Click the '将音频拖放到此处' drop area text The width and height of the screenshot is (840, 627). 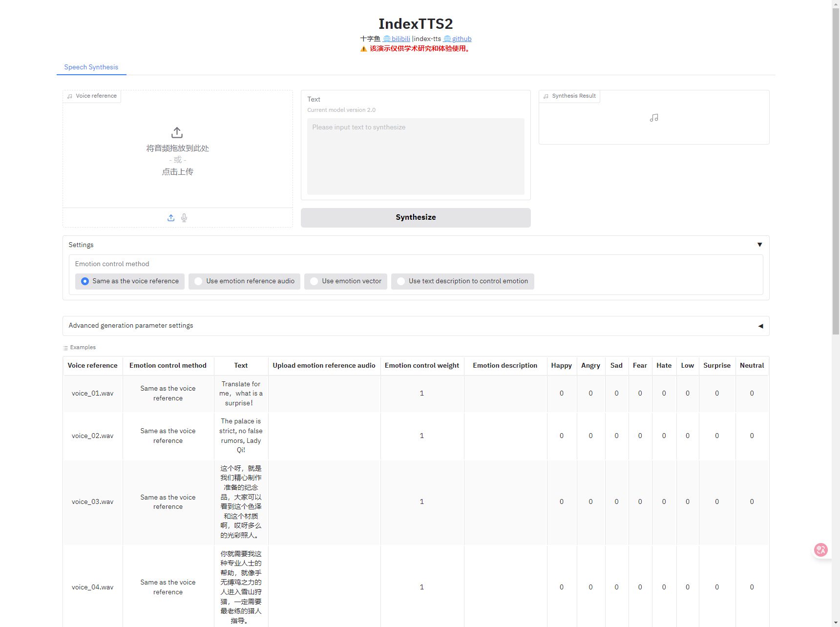[178, 148]
